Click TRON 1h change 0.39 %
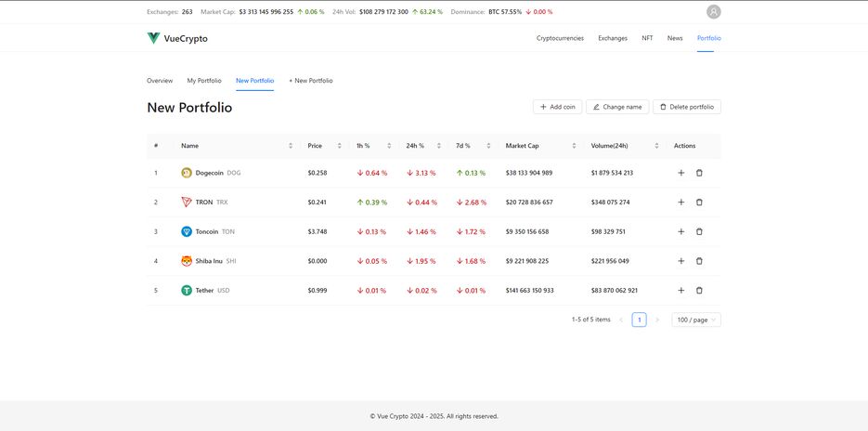Screen dimensions: 868x431 (x=372, y=202)
